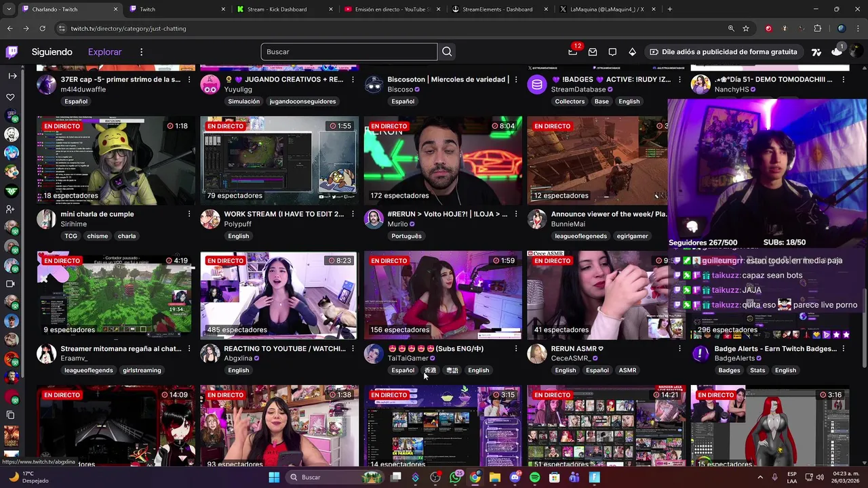Switch to StreamElements Dashboard tab
The image size is (868, 488).
click(500, 9)
